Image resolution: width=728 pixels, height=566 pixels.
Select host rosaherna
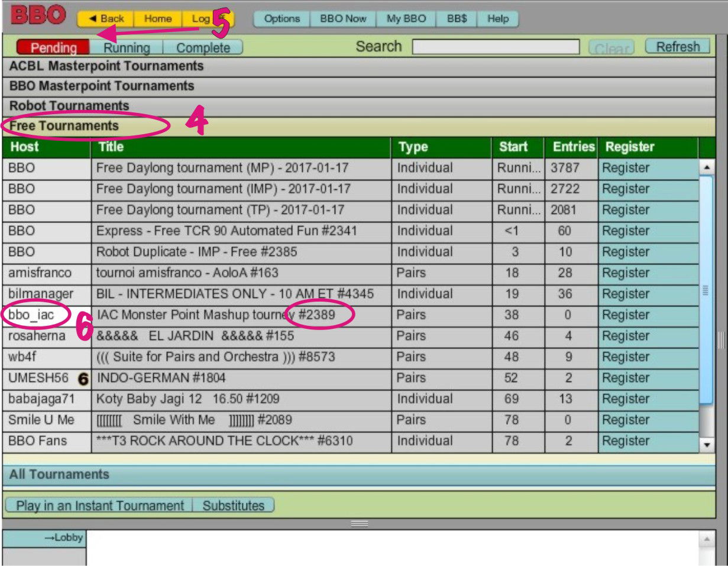tap(47, 336)
